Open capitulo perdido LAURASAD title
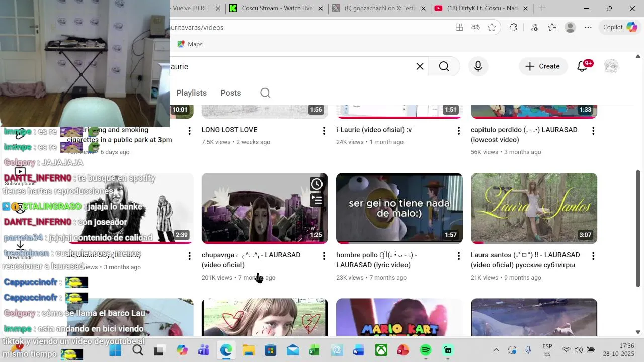This screenshot has height=362, width=644. pyautogui.click(x=524, y=135)
